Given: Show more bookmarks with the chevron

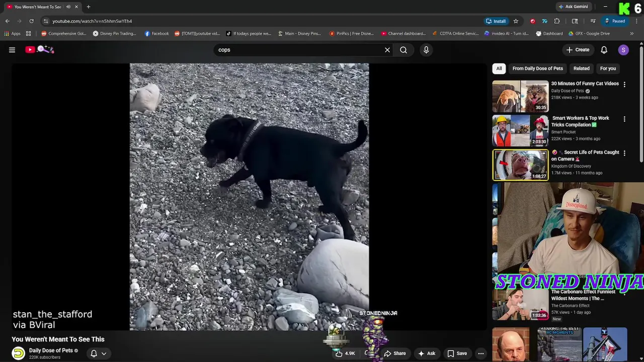Looking at the screenshot, I should click(632, 34).
